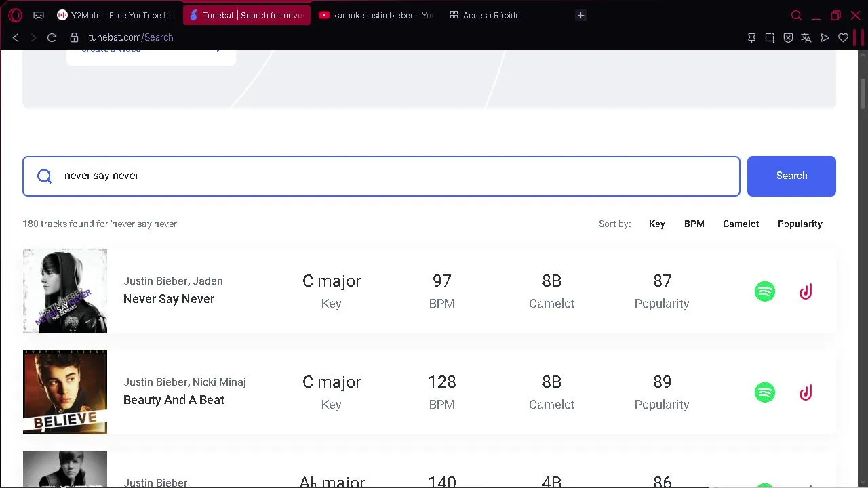Reload the Tunebat page
868x488 pixels.
pyautogui.click(x=52, y=37)
